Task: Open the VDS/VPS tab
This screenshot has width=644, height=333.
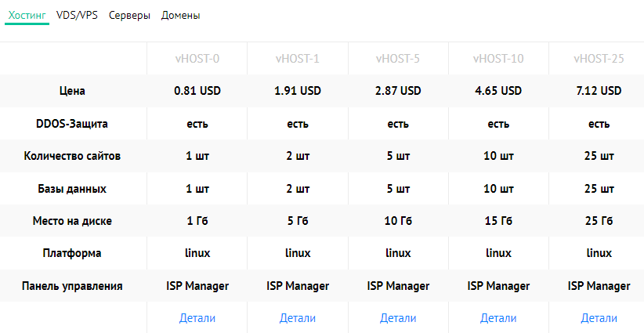Action: pyautogui.click(x=78, y=15)
